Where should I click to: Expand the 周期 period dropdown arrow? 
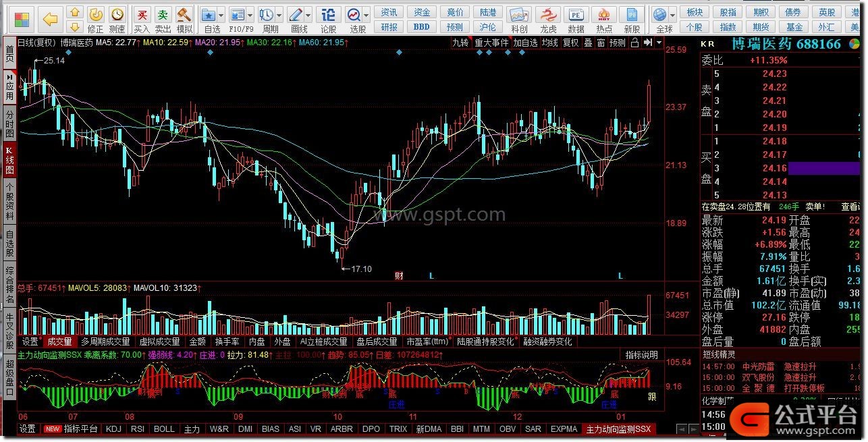279,15
